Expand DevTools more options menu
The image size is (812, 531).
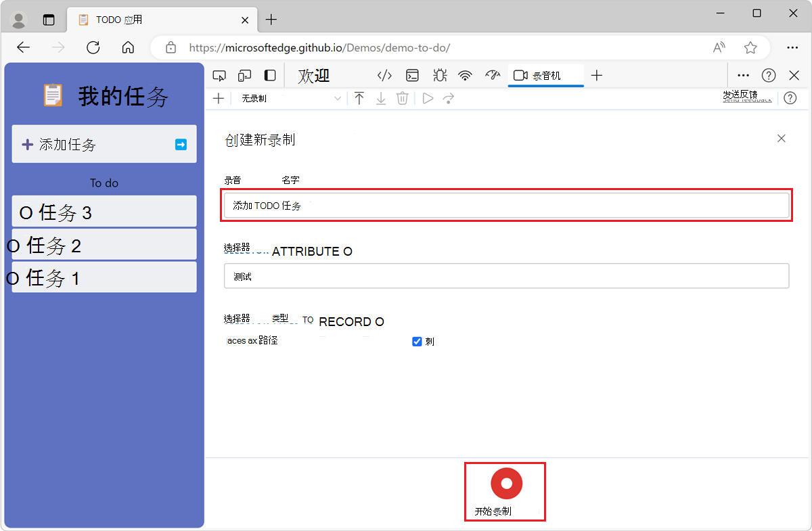(x=743, y=75)
